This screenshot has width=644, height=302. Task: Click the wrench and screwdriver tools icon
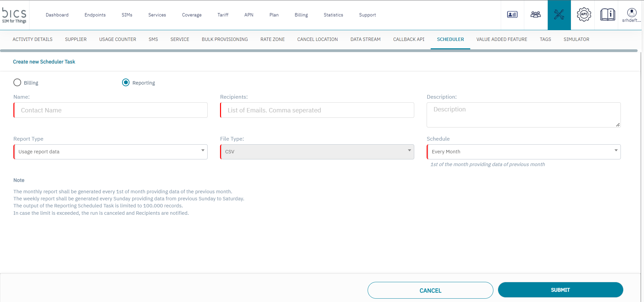(559, 15)
